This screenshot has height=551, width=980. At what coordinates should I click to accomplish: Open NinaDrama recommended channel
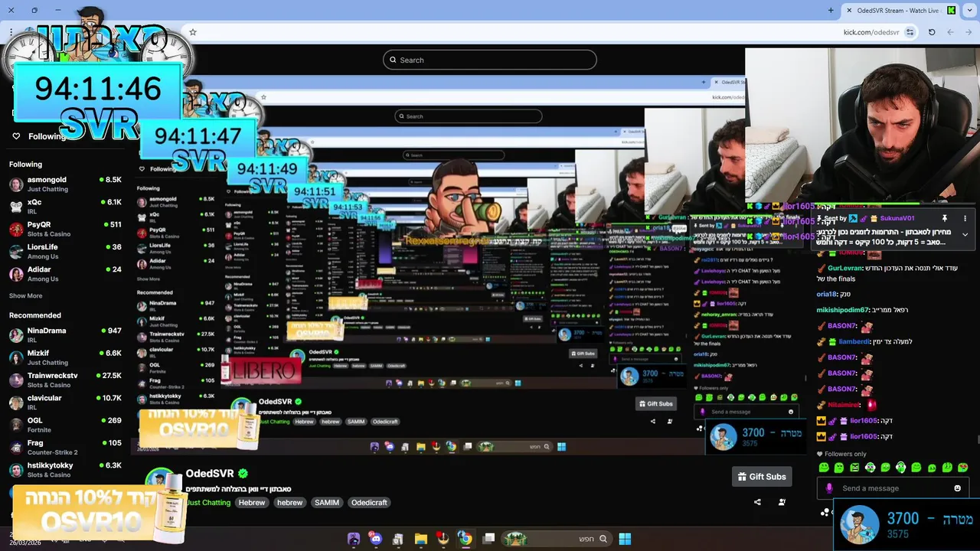(65, 334)
